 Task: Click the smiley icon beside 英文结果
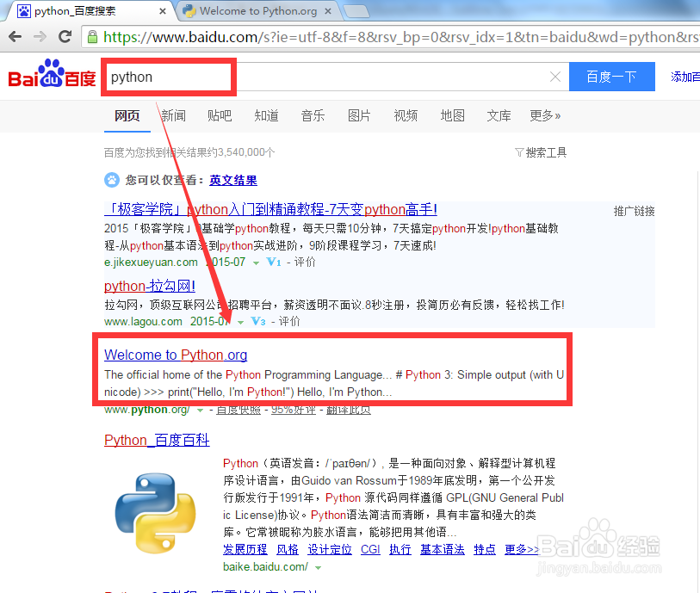pos(112,180)
